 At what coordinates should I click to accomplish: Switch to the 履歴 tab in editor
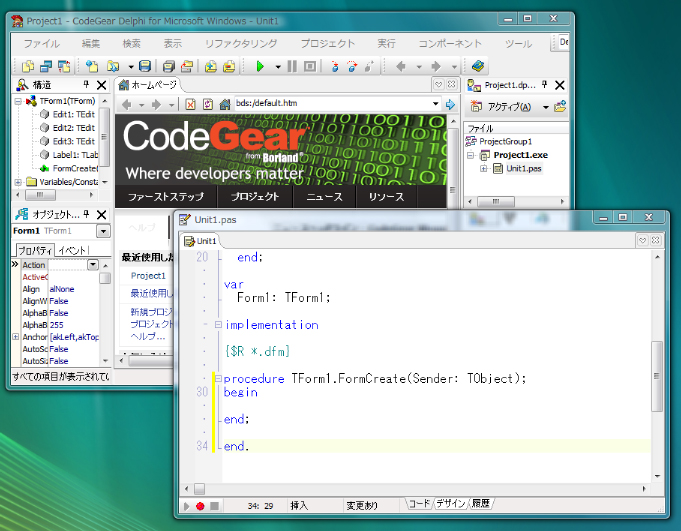[481, 503]
